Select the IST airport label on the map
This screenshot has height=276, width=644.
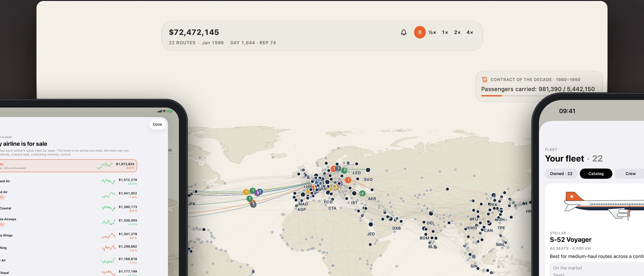(x=354, y=203)
